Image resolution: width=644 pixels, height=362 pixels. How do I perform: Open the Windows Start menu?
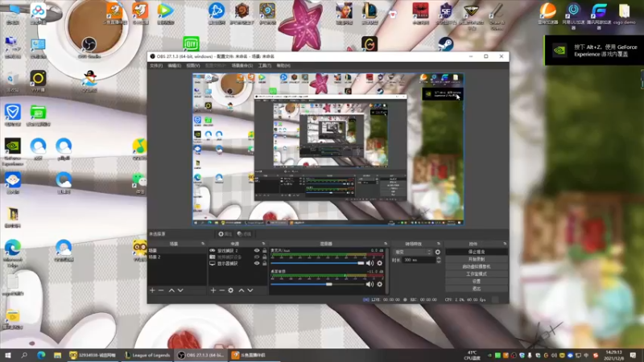tap(8, 355)
